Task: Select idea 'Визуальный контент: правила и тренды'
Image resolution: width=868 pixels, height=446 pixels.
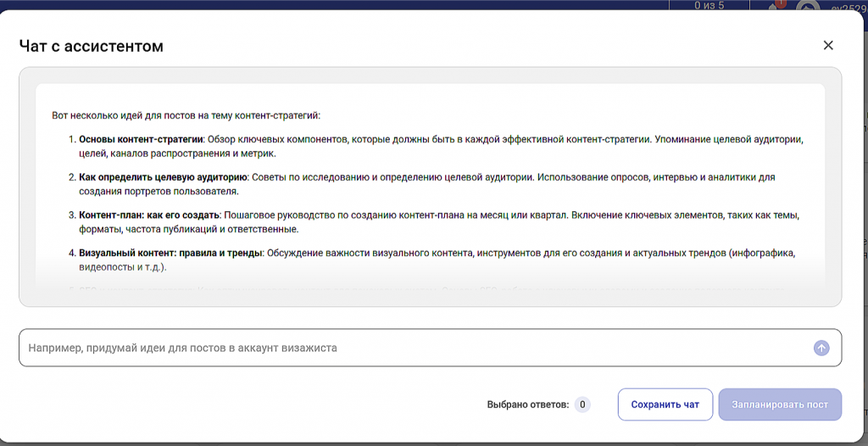Action: pyautogui.click(x=170, y=254)
